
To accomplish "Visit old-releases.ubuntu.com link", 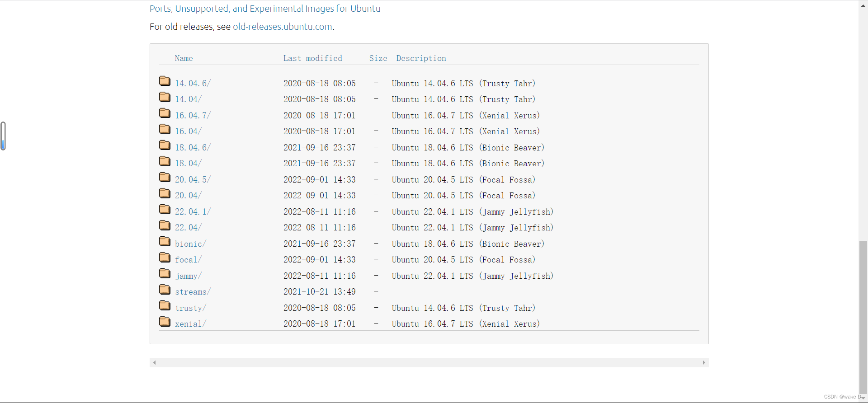I will pyautogui.click(x=283, y=27).
